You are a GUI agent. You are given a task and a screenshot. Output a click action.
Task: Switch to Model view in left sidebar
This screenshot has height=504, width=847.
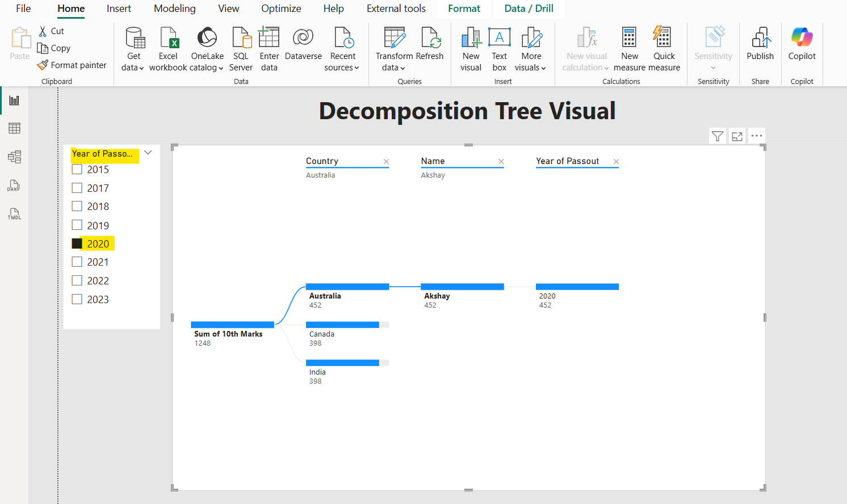[14, 157]
